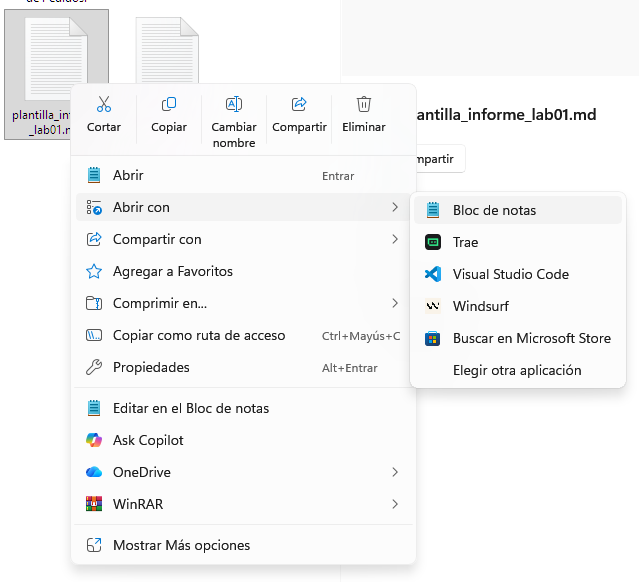
Task: Open file with Visual Studio Code
Action: point(510,274)
